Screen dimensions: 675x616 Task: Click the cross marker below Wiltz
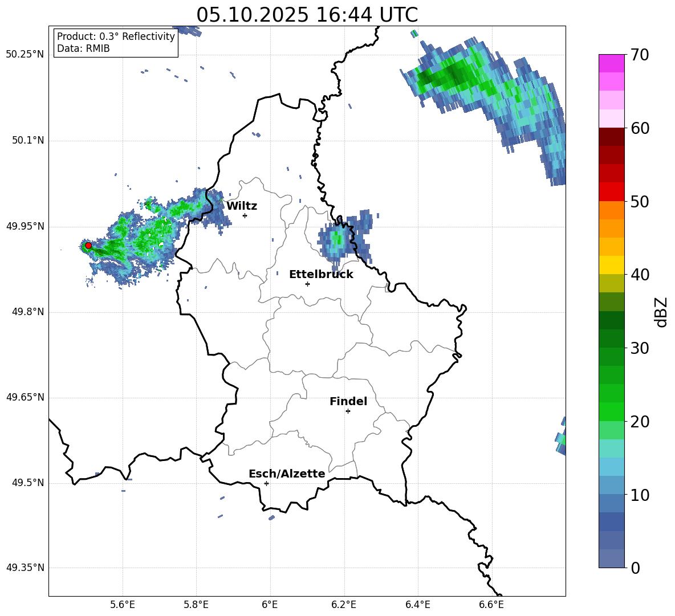(x=245, y=215)
